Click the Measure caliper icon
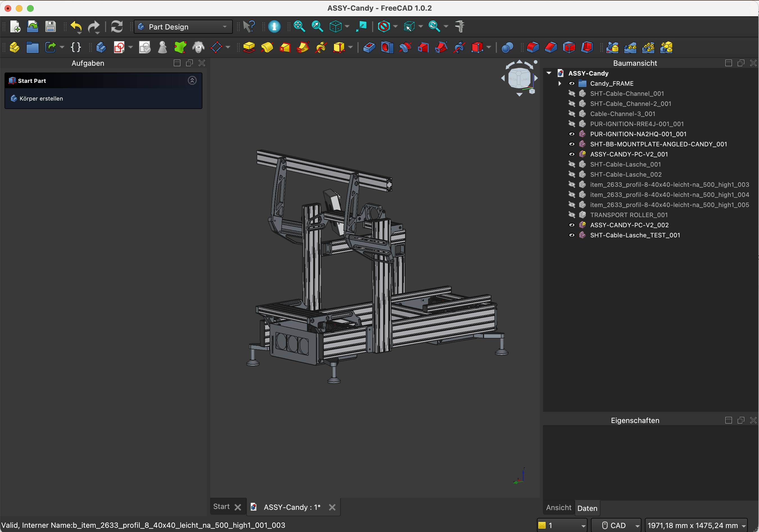The image size is (759, 532). point(460,26)
